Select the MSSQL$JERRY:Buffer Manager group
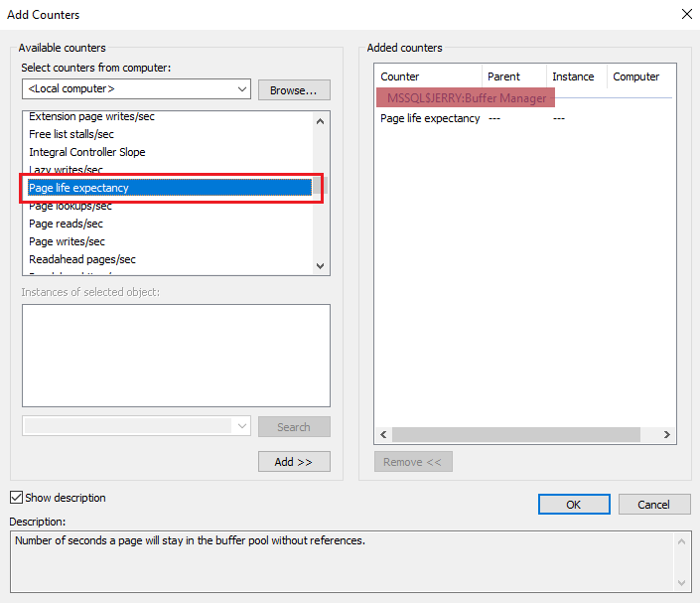Image resolution: width=700 pixels, height=603 pixels. (467, 98)
